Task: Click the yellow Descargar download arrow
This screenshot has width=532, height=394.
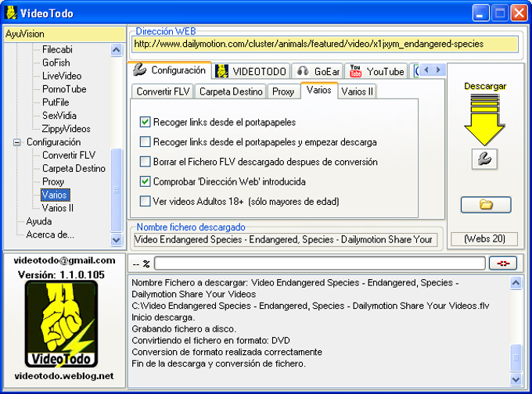Action: [x=484, y=119]
